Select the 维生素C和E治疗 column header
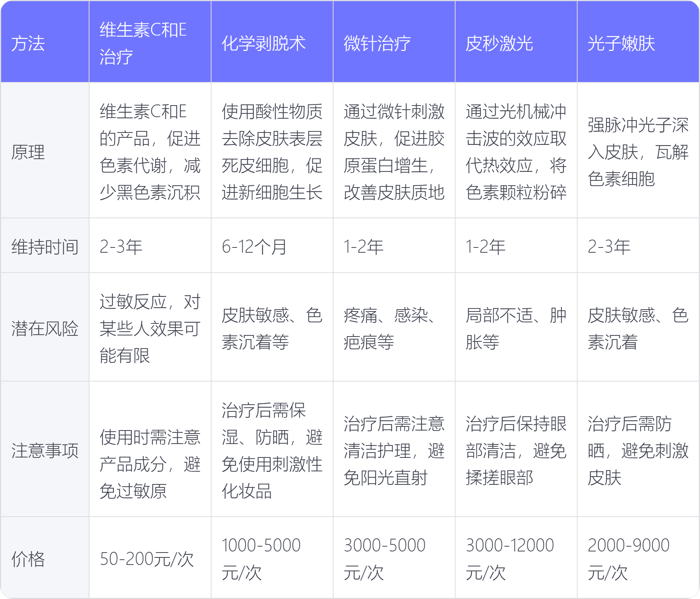700x599 pixels. click(x=143, y=43)
